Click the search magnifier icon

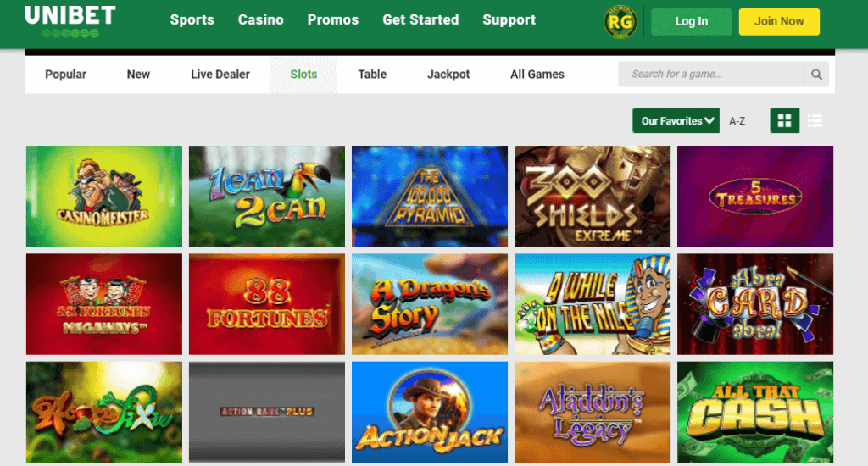(x=816, y=75)
